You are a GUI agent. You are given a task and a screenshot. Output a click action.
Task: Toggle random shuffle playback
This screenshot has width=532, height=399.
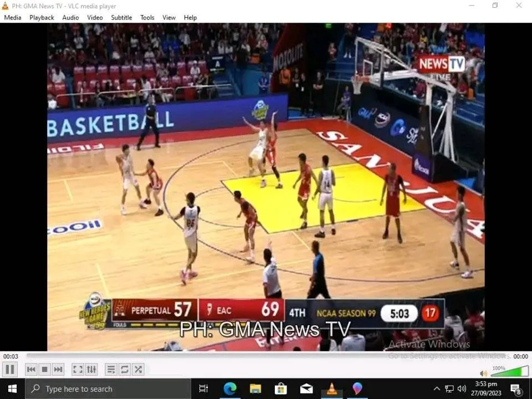pos(138,369)
